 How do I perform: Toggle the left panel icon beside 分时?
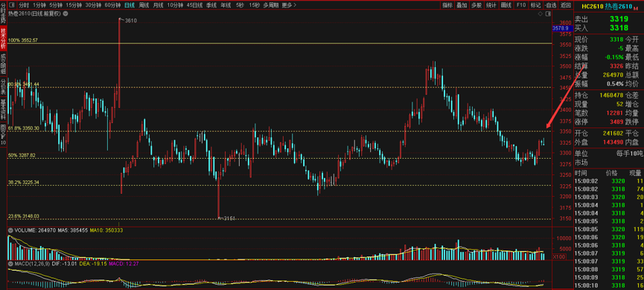pos(10,5)
